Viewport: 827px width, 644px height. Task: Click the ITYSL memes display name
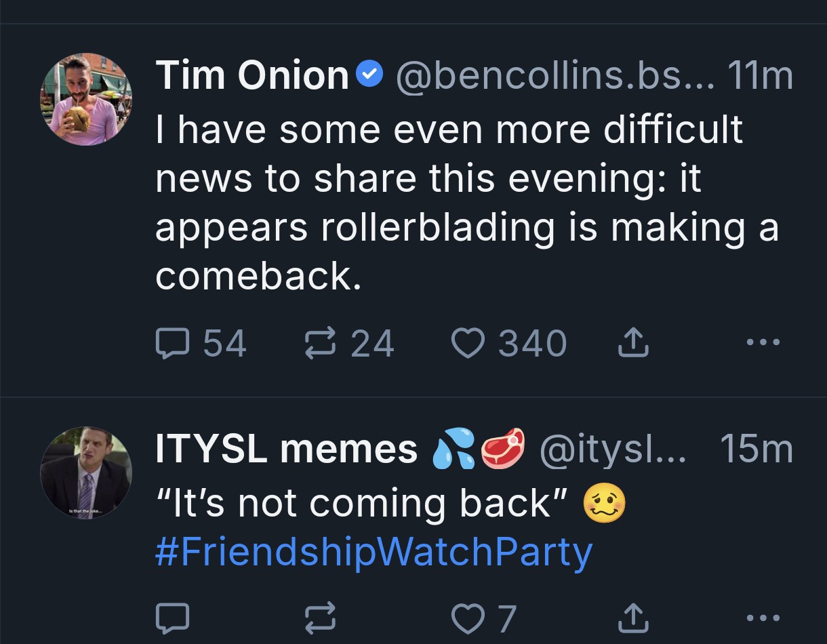tap(286, 449)
